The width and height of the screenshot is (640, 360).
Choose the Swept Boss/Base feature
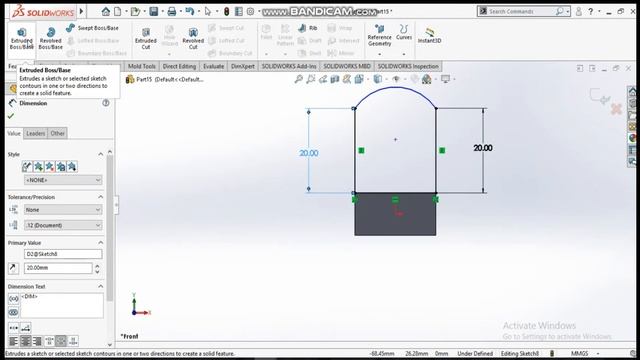pyautogui.click(x=92, y=28)
